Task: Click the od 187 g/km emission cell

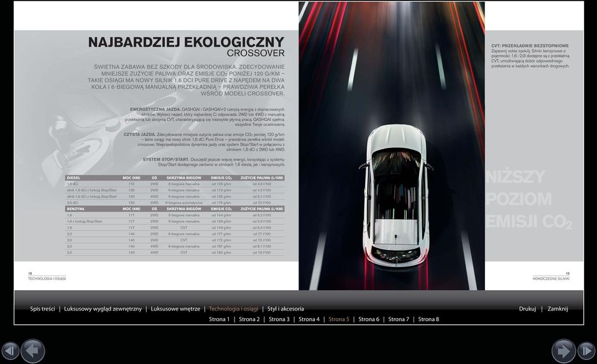Action: coord(221,247)
